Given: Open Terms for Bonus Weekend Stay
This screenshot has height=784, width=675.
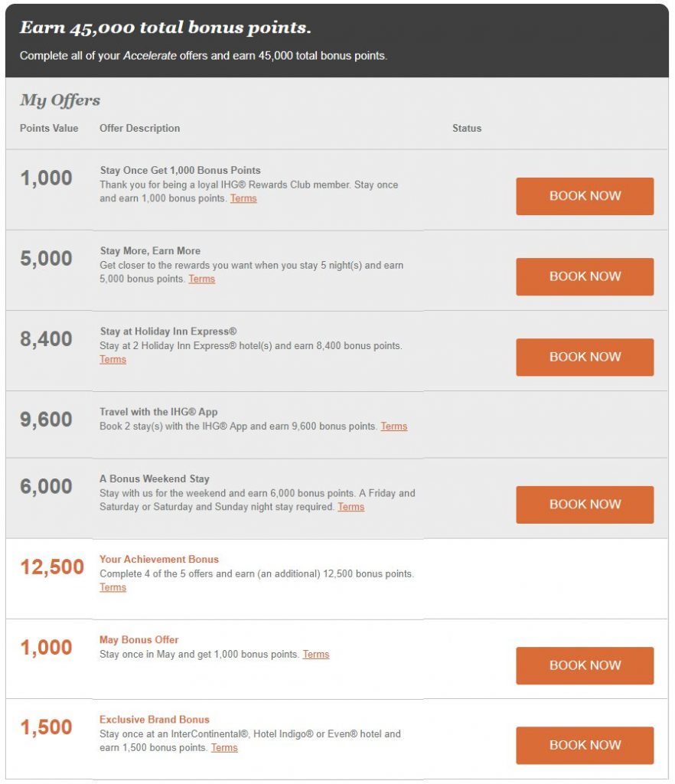Looking at the screenshot, I should pos(351,507).
